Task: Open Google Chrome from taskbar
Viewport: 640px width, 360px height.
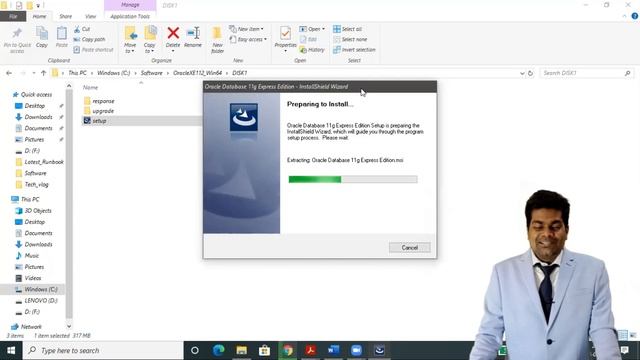Action: pyautogui.click(x=287, y=350)
